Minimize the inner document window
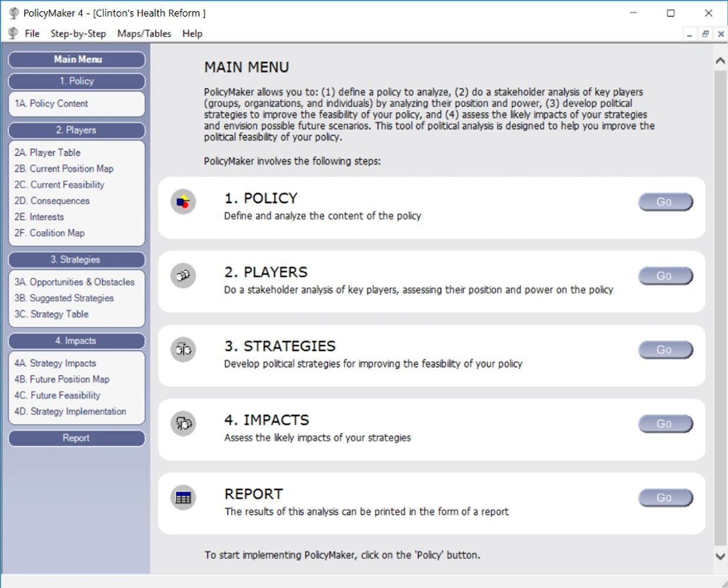The height and width of the screenshot is (588, 728). (x=689, y=34)
